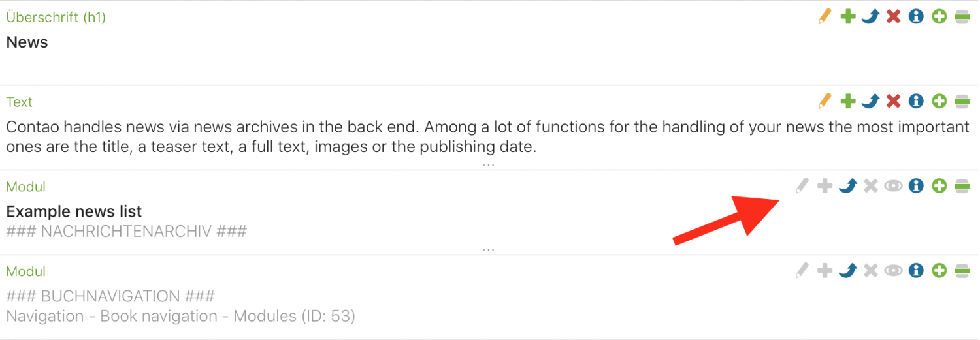Edit the Überschrift (h1) element
Image resolution: width=980 pixels, height=340 pixels.
pos(825,16)
